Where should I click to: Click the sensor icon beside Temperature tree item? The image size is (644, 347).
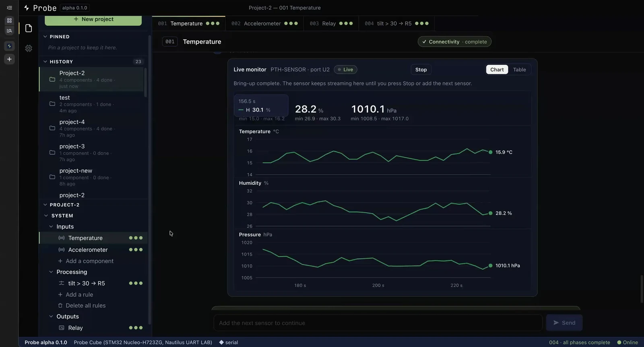[x=62, y=238]
